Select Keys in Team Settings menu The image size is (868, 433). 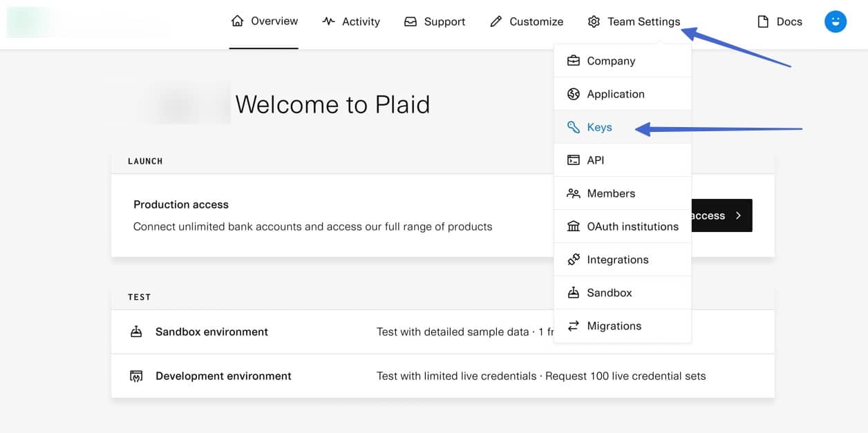click(x=623, y=127)
